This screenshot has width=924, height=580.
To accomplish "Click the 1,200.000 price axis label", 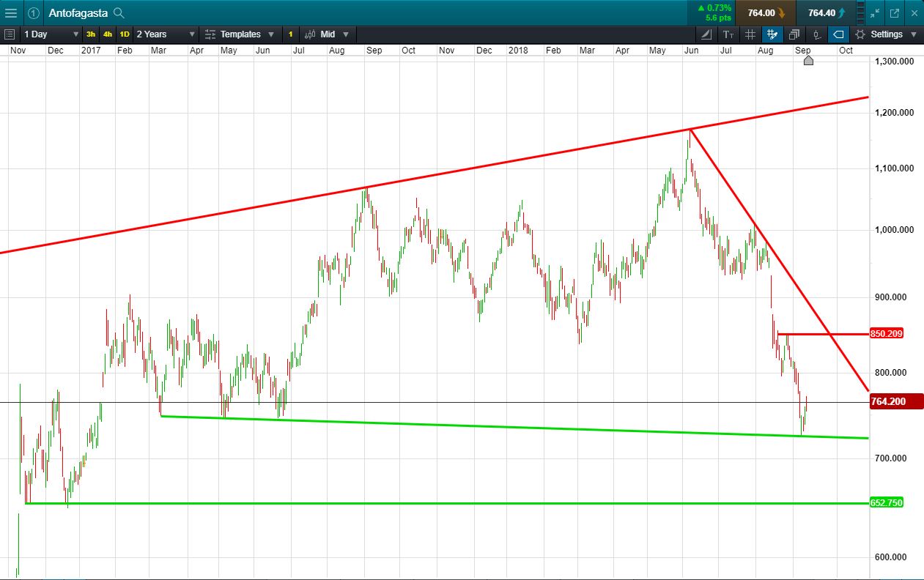I will pos(893,113).
